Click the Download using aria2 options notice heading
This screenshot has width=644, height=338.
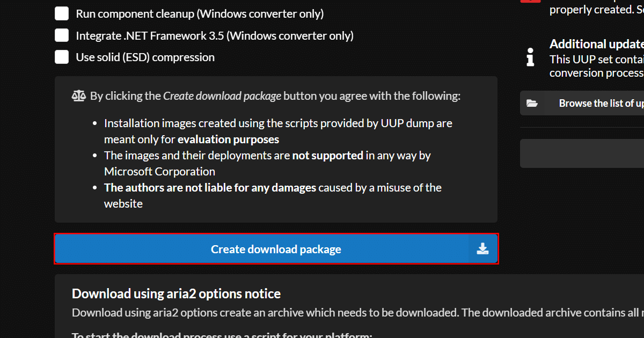tap(176, 293)
